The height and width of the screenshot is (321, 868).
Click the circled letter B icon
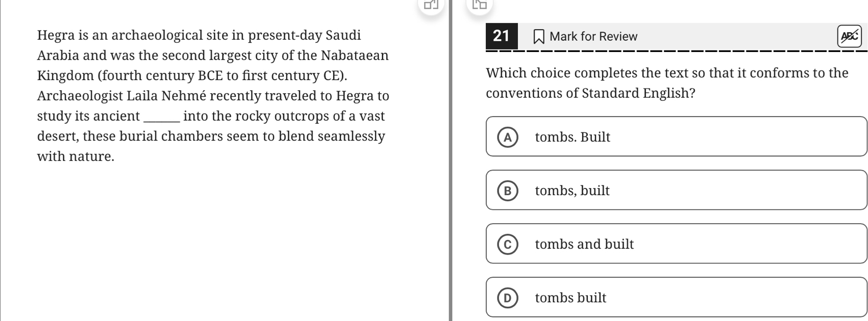pyautogui.click(x=507, y=191)
